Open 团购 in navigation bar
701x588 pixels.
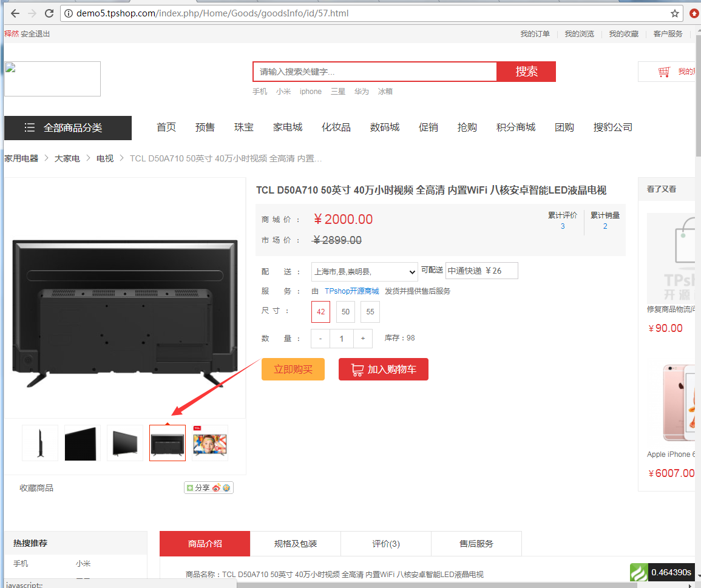point(564,127)
